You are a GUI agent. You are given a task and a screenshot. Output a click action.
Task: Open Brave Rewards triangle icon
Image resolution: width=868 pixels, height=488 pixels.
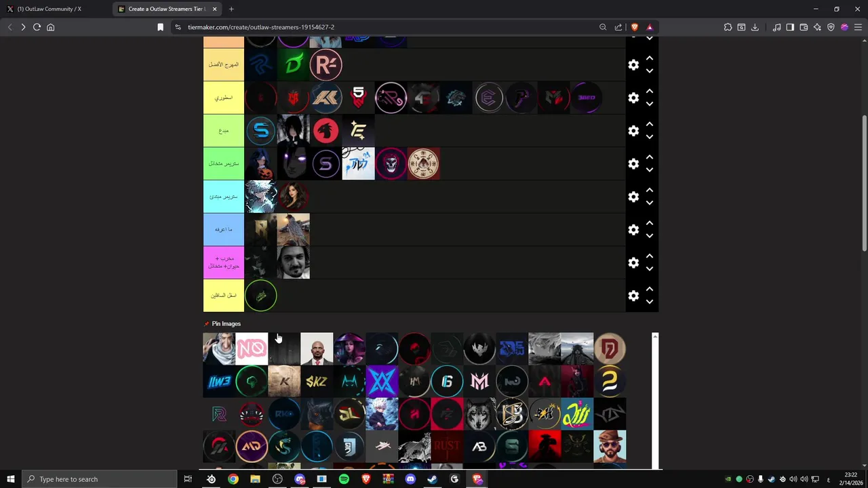click(x=650, y=27)
